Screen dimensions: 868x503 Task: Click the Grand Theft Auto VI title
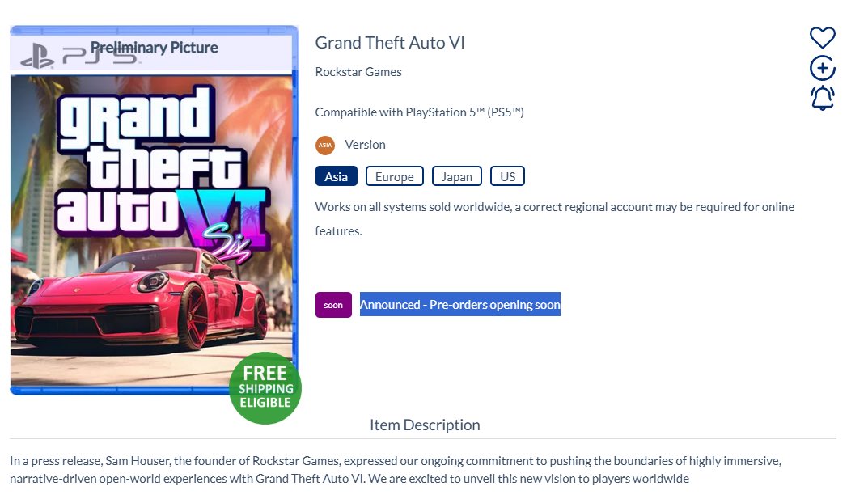click(390, 43)
